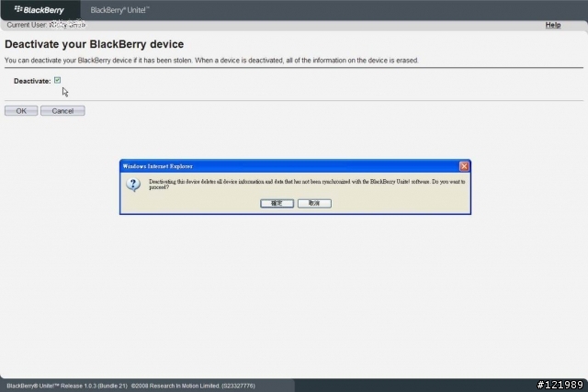Click the Windows Internet Explorer dialog title
The height and width of the screenshot is (392, 588).
coord(157,166)
